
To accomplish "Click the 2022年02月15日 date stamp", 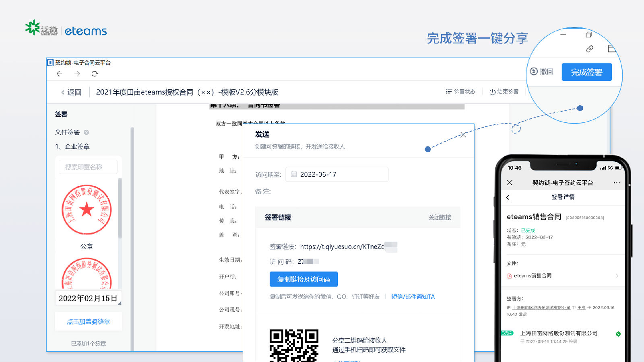I will (x=88, y=298).
